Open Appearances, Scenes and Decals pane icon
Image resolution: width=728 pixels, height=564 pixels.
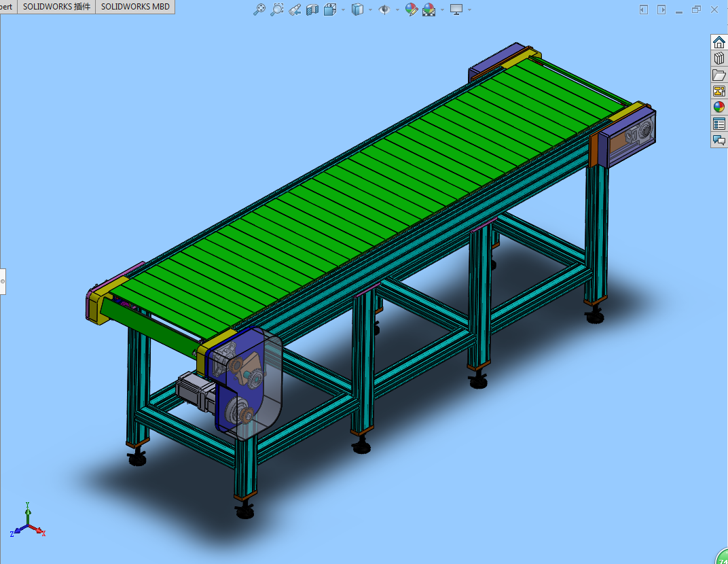718,107
